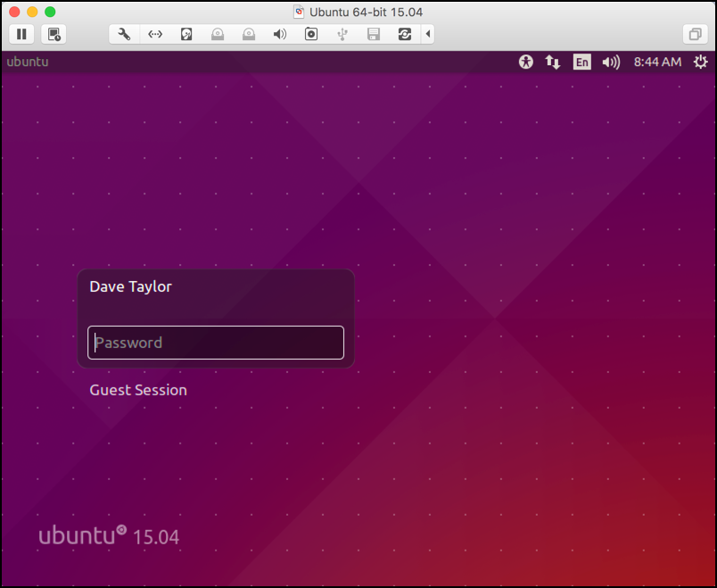Click the ubuntu label in top panel
Viewport: 717px width, 588px height.
[x=28, y=62]
